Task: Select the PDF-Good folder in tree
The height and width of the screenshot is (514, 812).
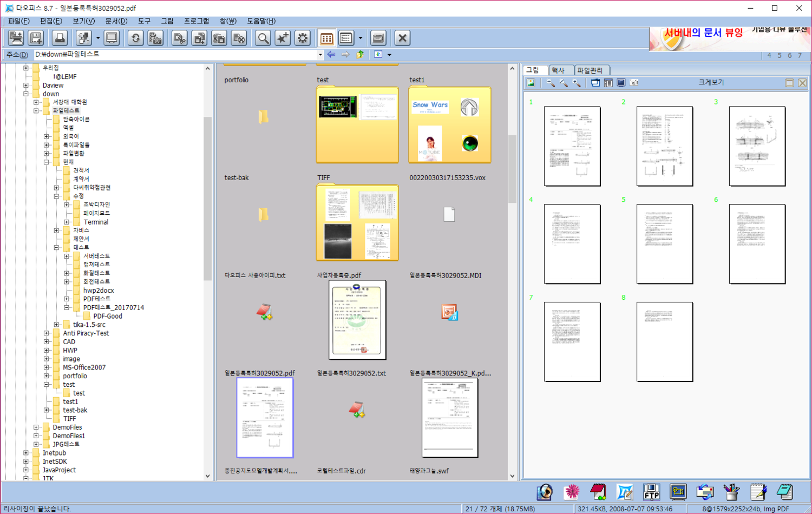Action: tap(107, 316)
